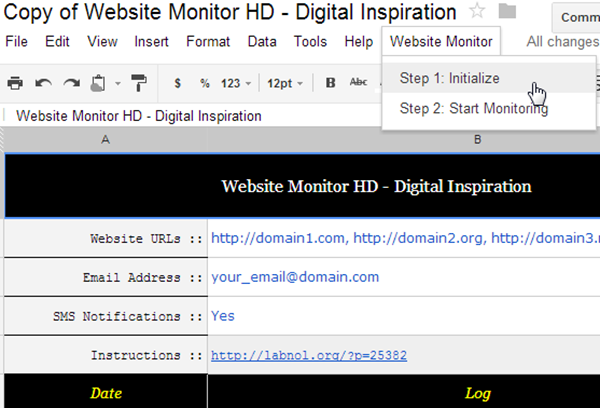Viewport: 600px width, 408px height.
Task: Click the Yes cell for SMS
Action: pos(404,316)
